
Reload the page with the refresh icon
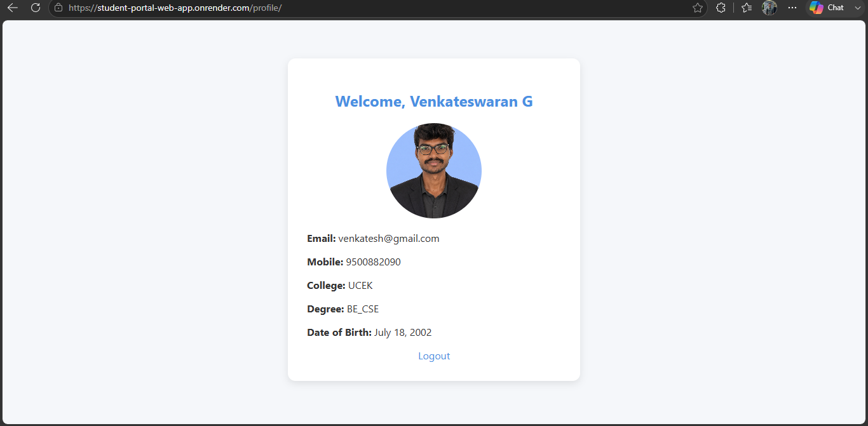(x=36, y=8)
